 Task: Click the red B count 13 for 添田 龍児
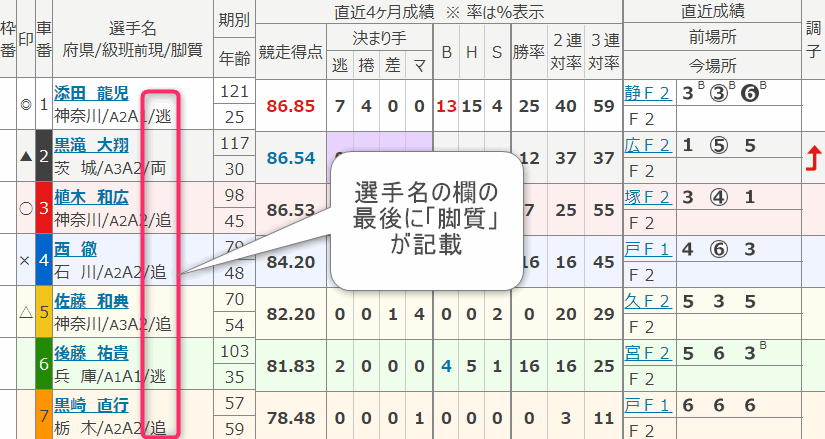(446, 106)
